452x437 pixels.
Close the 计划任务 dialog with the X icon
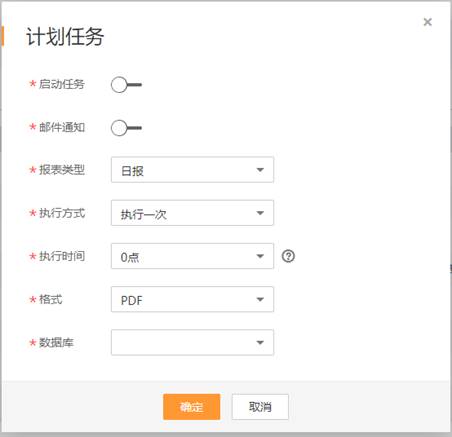point(427,22)
